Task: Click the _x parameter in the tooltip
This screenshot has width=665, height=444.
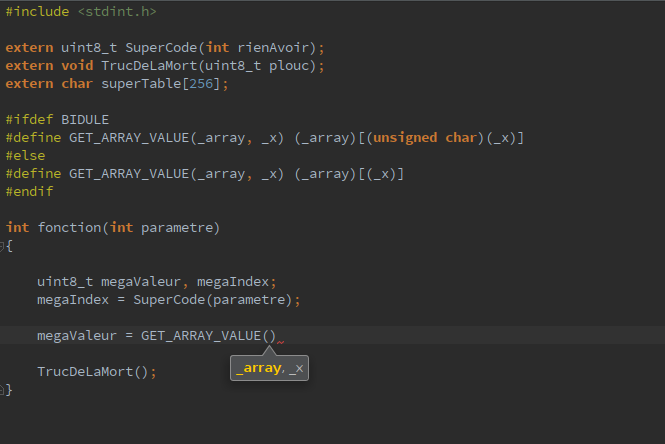Action: click(296, 369)
